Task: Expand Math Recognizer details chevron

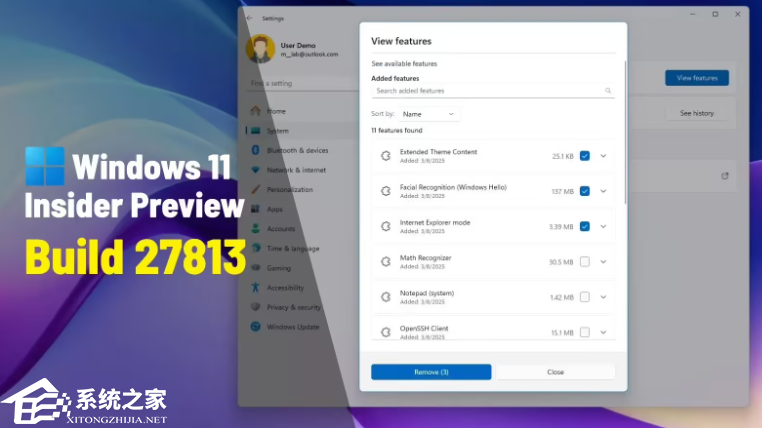Action: click(603, 262)
